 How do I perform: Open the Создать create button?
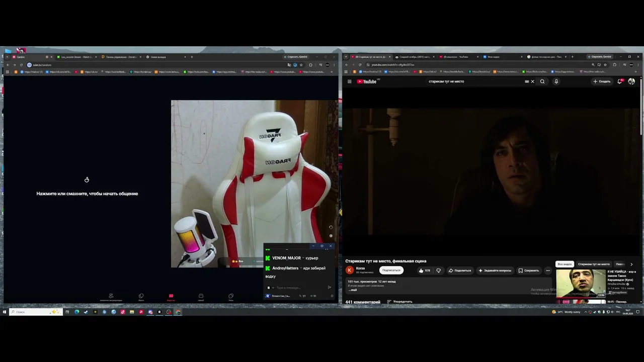602,81
